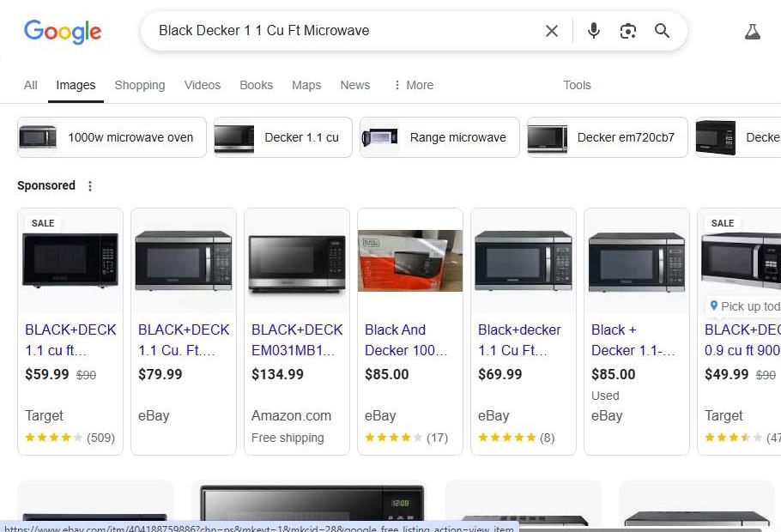Click the Pick up today badge

[x=744, y=306]
